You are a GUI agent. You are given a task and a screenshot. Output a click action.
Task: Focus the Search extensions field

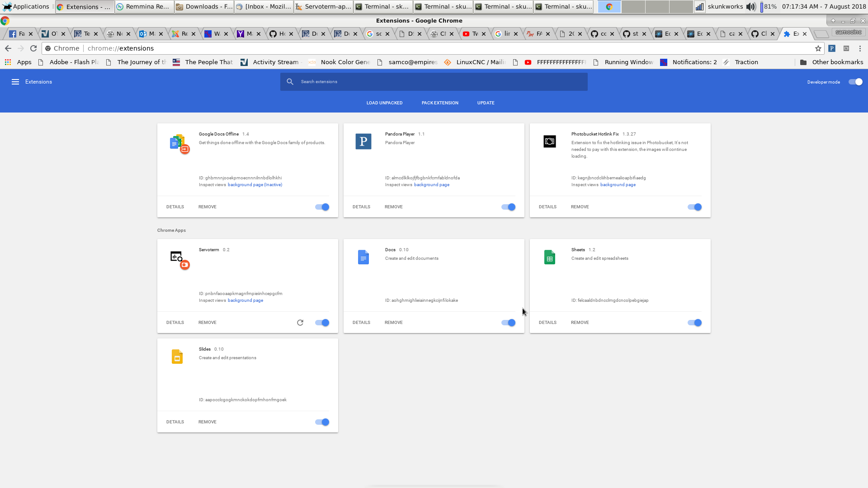point(434,82)
